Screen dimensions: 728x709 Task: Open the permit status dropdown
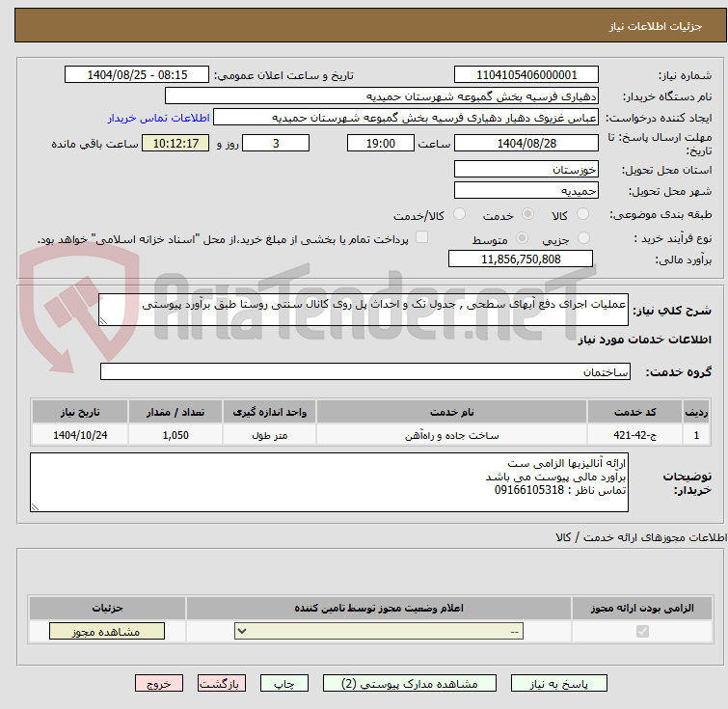coord(379,632)
